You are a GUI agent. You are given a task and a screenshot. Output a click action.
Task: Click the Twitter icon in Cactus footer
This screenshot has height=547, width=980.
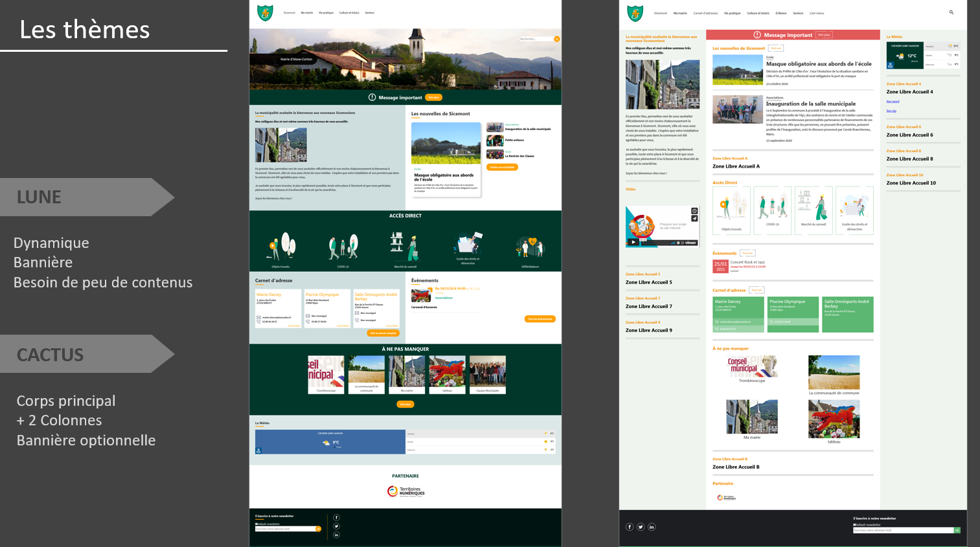click(641, 527)
